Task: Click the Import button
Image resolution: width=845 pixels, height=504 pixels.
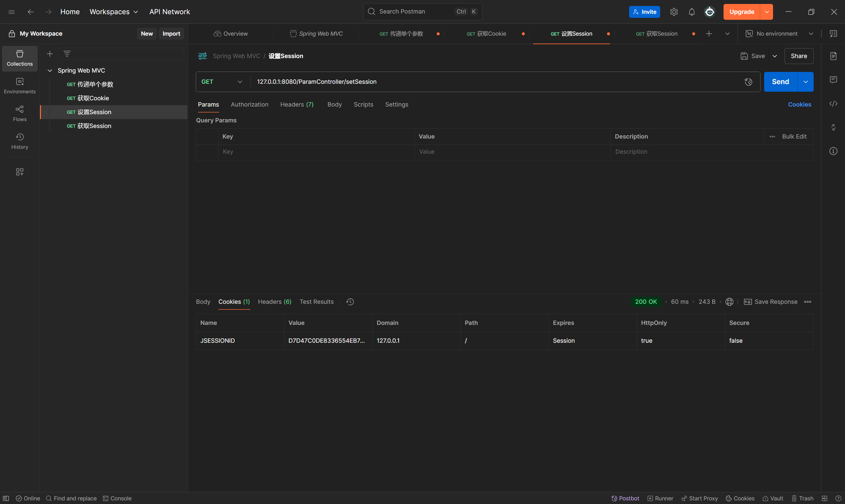Action: click(171, 34)
